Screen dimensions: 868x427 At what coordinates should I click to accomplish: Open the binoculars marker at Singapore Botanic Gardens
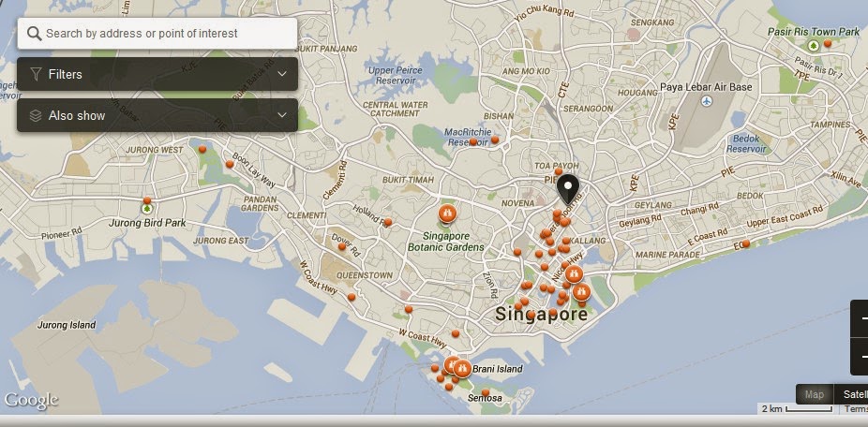tap(447, 213)
